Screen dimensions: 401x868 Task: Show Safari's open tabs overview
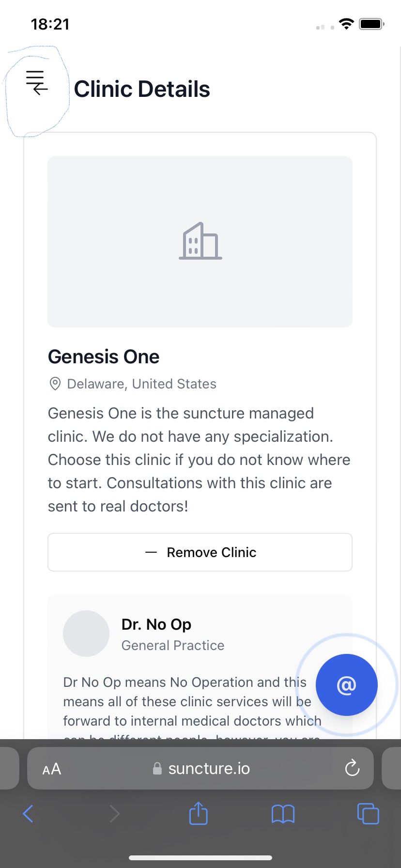[x=368, y=814]
